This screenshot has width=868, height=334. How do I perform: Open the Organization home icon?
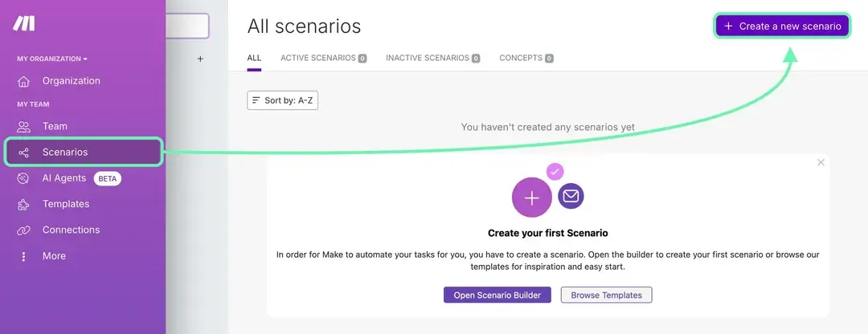pos(24,81)
